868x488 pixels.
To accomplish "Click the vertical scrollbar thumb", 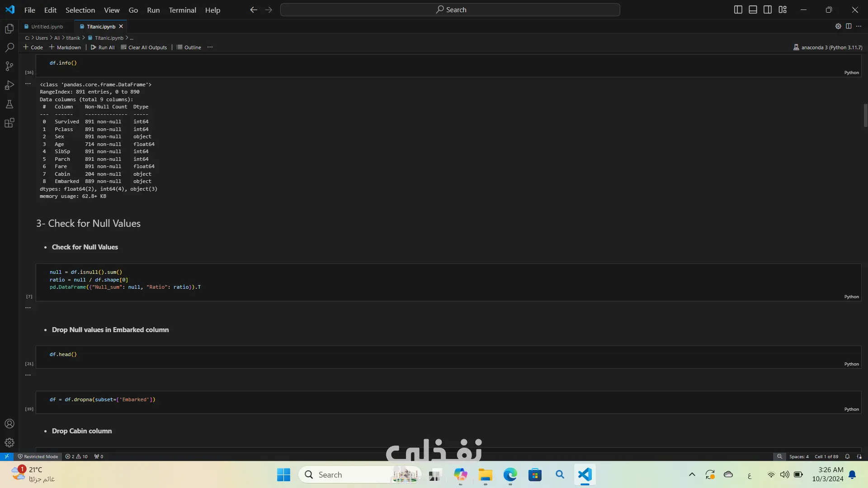I will pyautogui.click(x=865, y=115).
